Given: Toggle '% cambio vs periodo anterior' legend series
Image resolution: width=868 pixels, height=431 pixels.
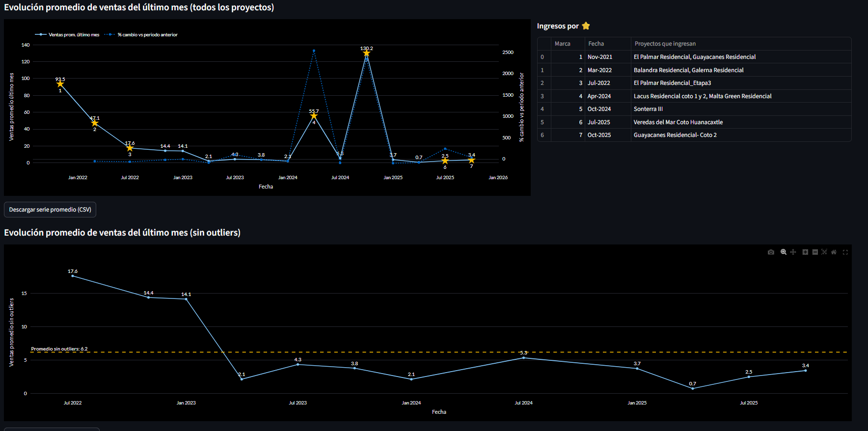Looking at the screenshot, I should (147, 35).
